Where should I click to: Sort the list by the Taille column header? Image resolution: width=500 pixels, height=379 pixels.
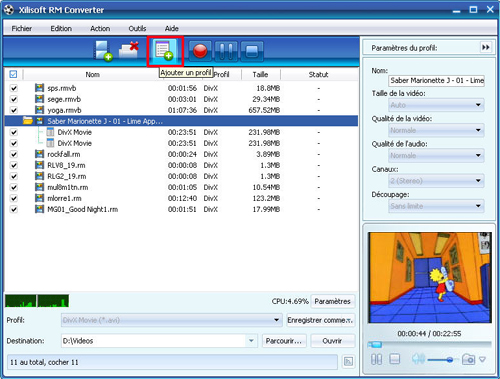pyautogui.click(x=260, y=74)
